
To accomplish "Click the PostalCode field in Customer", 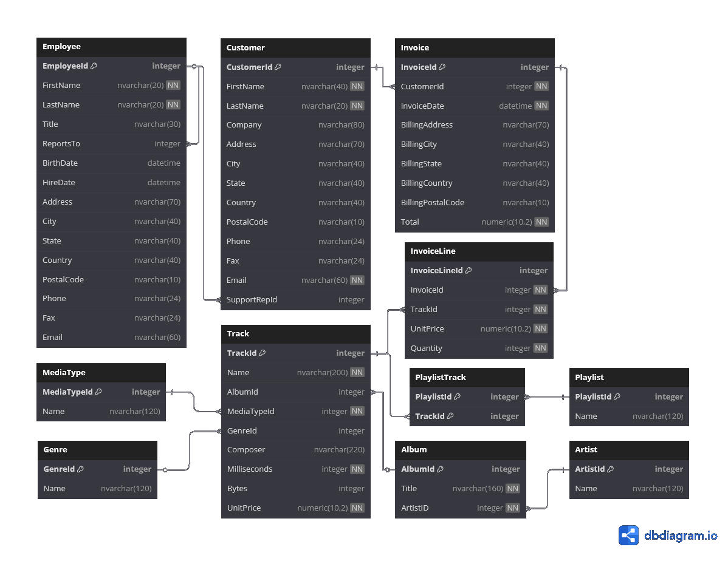I will coord(295,222).
